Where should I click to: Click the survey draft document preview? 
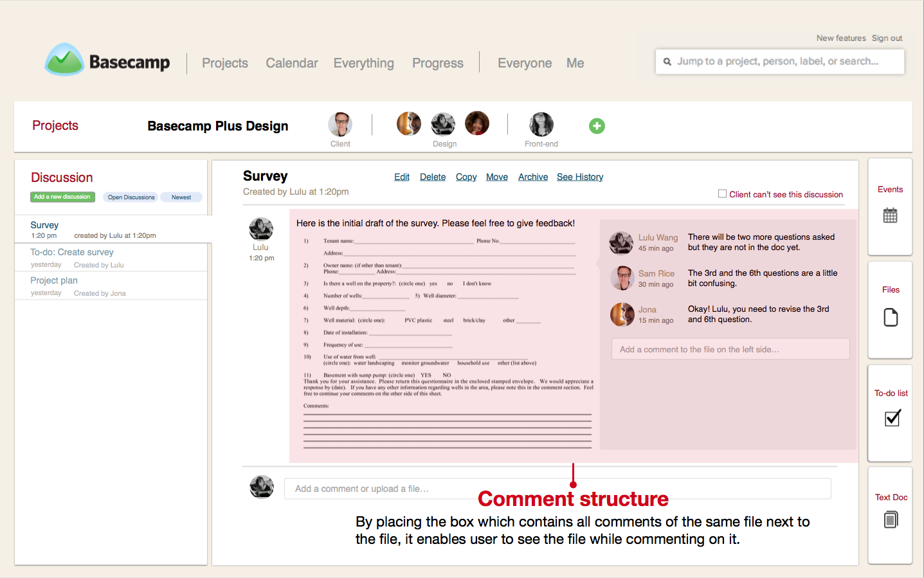point(448,344)
